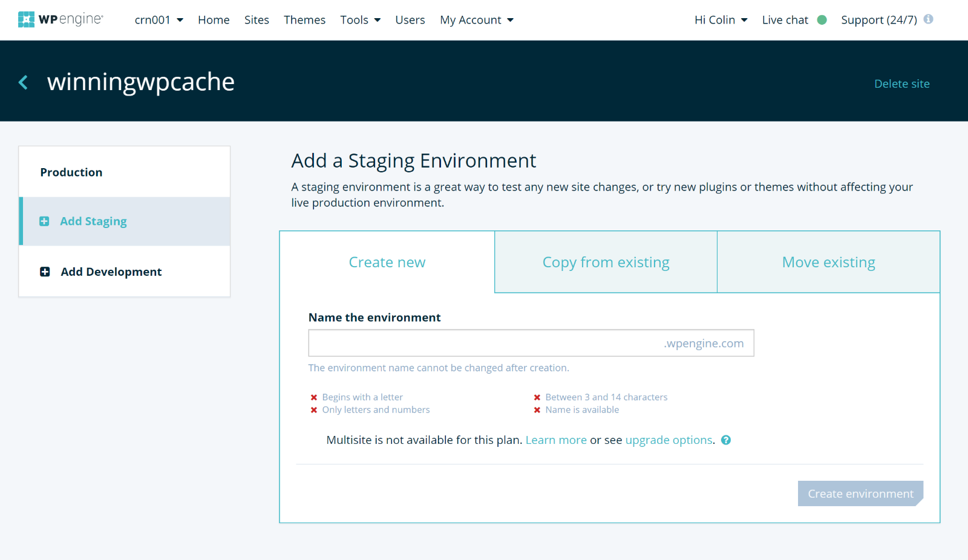This screenshot has width=968, height=560.
Task: Go to Home in the navigation
Action: pyautogui.click(x=214, y=20)
